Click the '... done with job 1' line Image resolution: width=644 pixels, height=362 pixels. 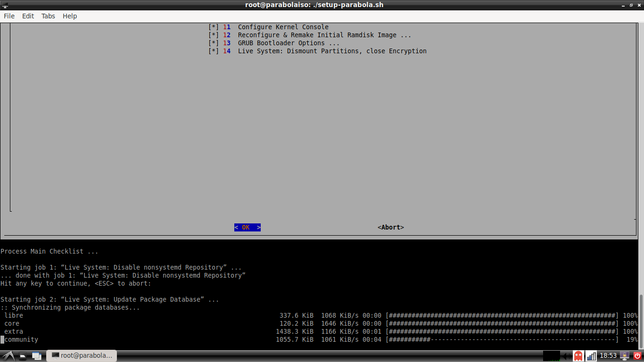[x=123, y=275]
